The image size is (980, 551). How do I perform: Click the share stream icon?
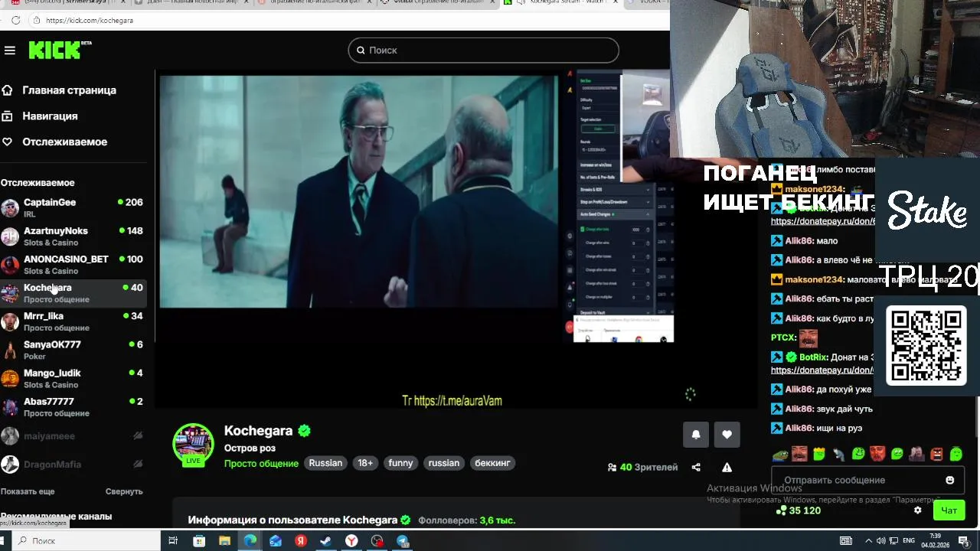click(696, 468)
